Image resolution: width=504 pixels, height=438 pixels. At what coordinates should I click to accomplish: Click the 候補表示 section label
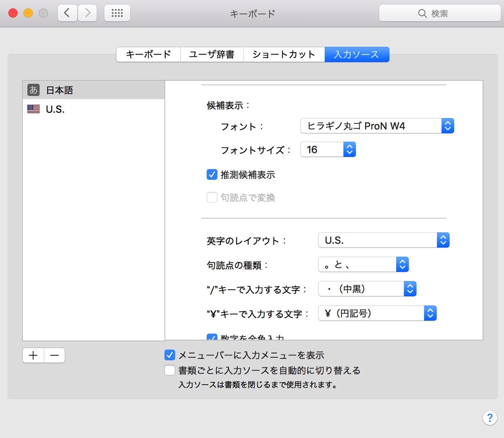pyautogui.click(x=228, y=105)
